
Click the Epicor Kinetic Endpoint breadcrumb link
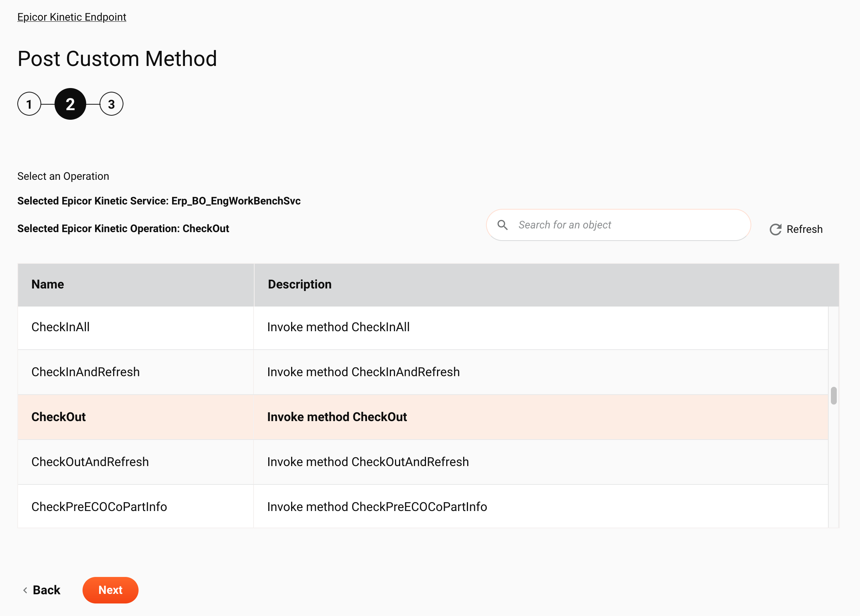point(71,17)
